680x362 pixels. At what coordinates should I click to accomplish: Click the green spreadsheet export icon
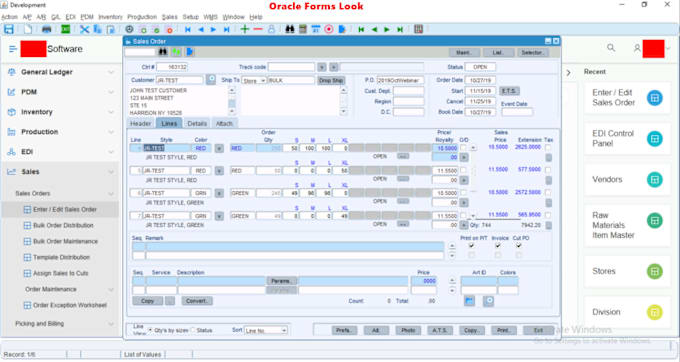65,29
